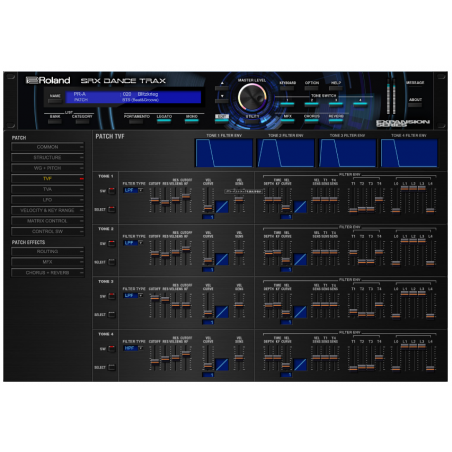Screen dimensions: 452x452
Task: Click the Roland logo
Action: tap(48, 80)
